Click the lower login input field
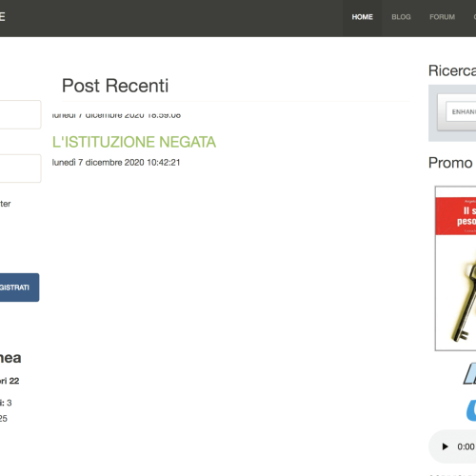The image size is (476, 476). [20, 169]
